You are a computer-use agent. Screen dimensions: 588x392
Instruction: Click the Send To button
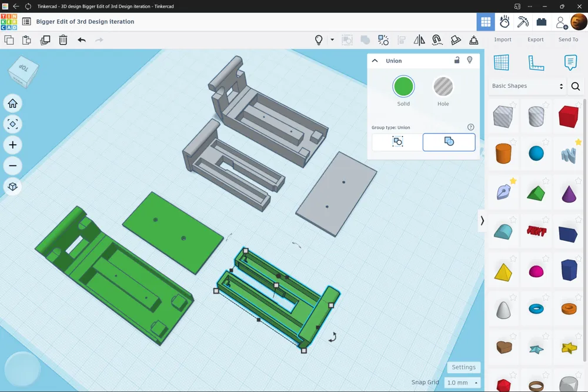click(568, 39)
